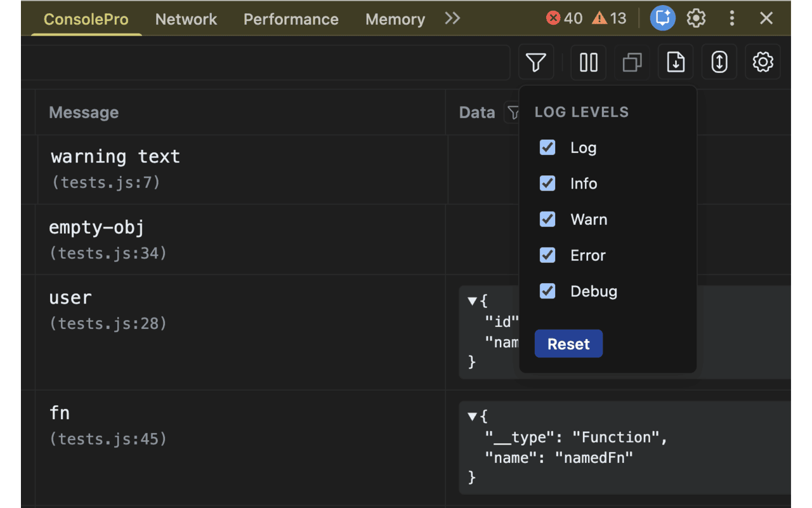Viewport: 812px width, 508px height.
Task: Click the Data column filter icon
Action: click(x=513, y=112)
